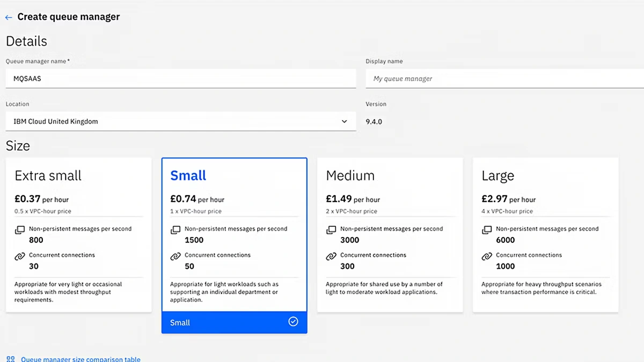Click the Queue manager name field
Screen dimensions: 644x362
point(180,78)
